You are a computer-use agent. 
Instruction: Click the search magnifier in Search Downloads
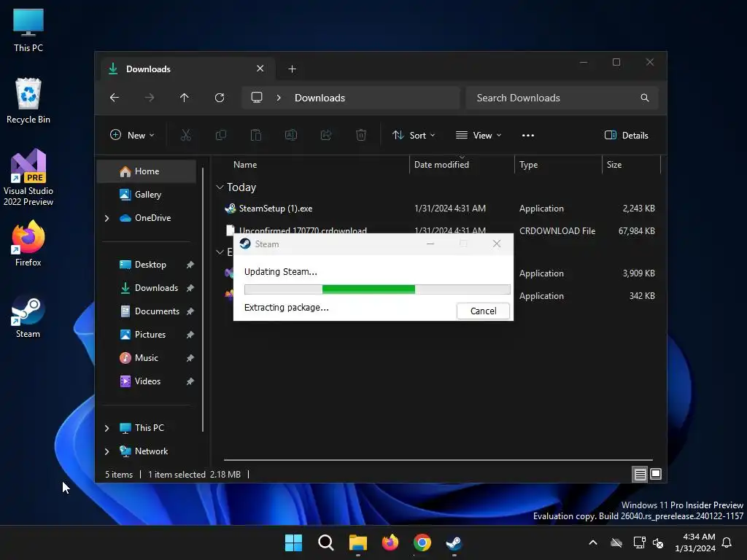click(645, 98)
